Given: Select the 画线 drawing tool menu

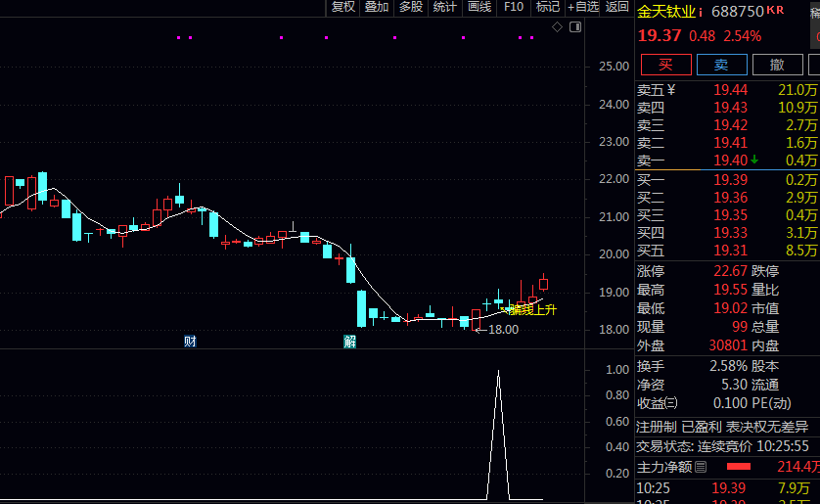Looking at the screenshot, I should point(479,7).
